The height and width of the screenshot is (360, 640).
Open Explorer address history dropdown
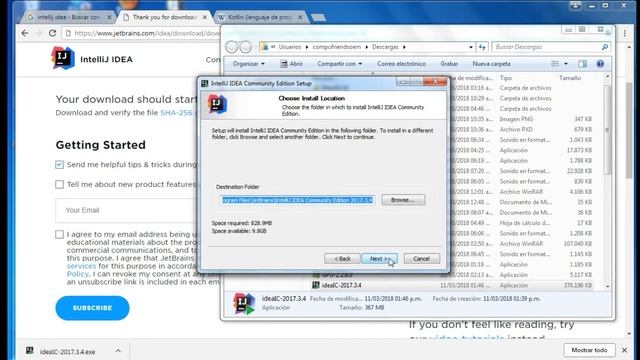pyautogui.click(x=471, y=47)
